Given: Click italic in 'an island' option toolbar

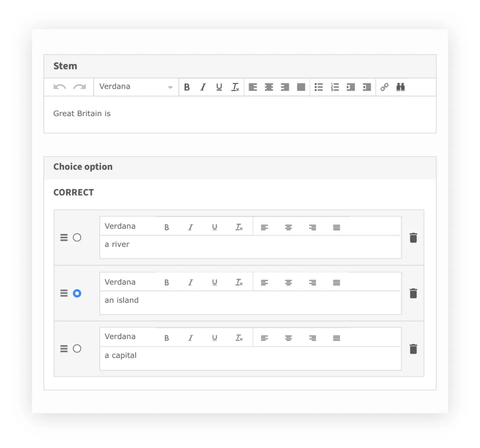Looking at the screenshot, I should 191,283.
